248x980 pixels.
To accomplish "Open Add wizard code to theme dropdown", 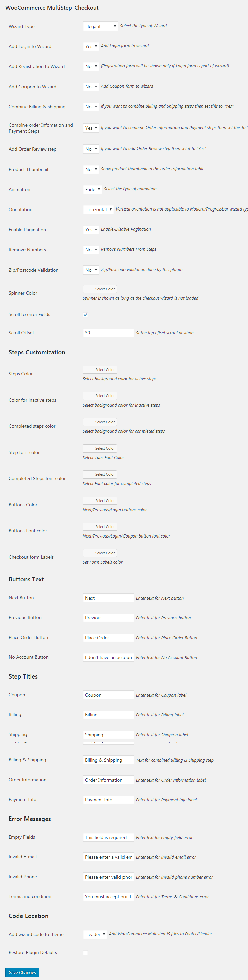I will coord(95,934).
